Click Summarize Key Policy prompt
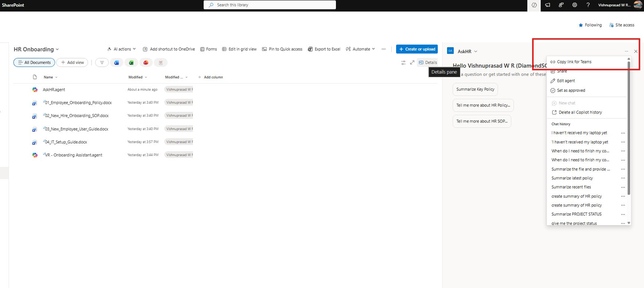This screenshot has height=288, width=644. pos(476,89)
